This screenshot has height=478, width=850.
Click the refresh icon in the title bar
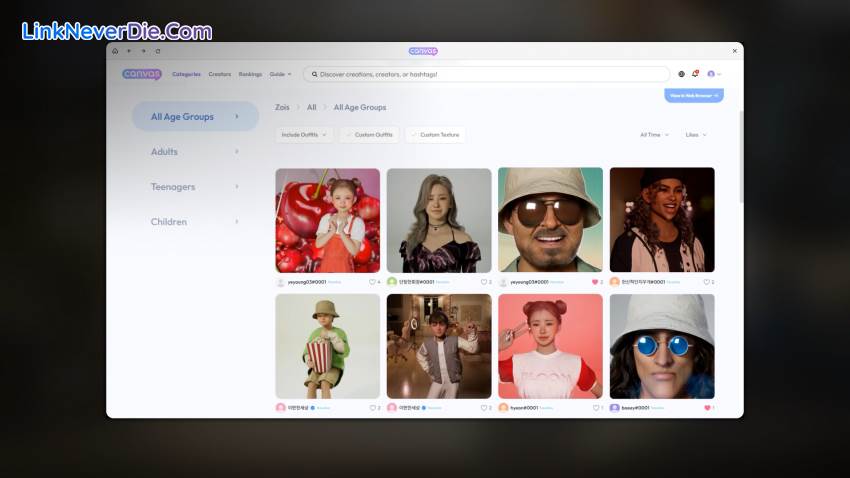click(157, 51)
